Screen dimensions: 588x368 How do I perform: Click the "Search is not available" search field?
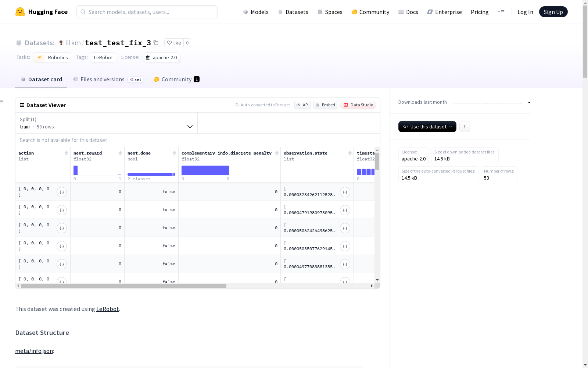(x=198, y=140)
